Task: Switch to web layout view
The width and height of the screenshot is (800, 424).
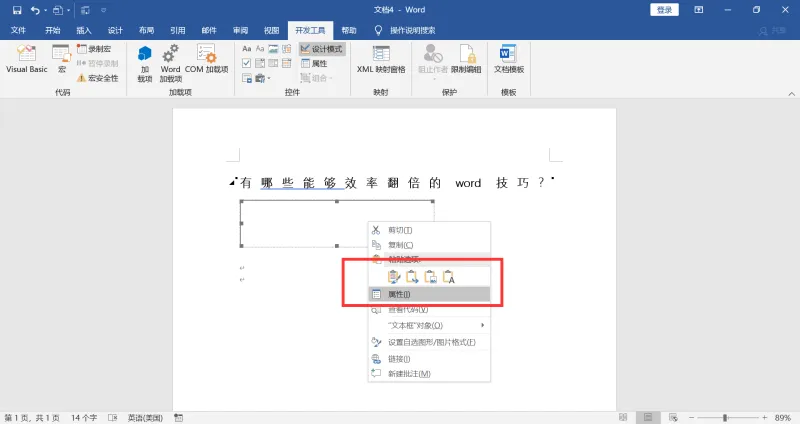Action: [673, 417]
